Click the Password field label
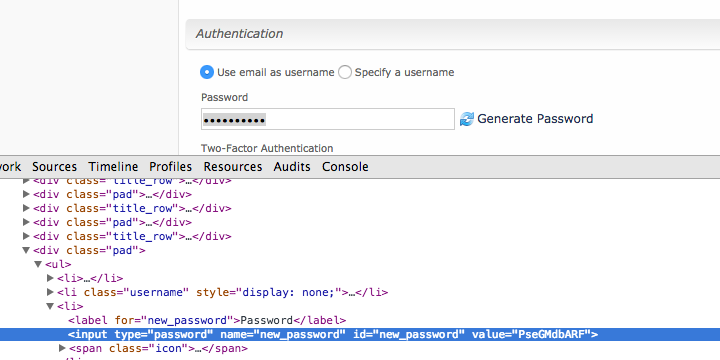 coord(224,97)
